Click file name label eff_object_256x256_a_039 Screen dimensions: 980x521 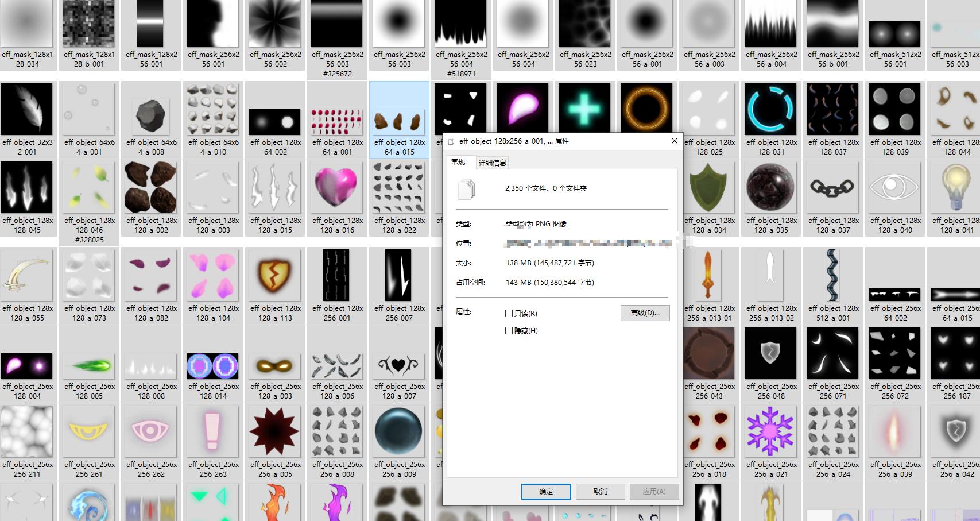pos(896,469)
